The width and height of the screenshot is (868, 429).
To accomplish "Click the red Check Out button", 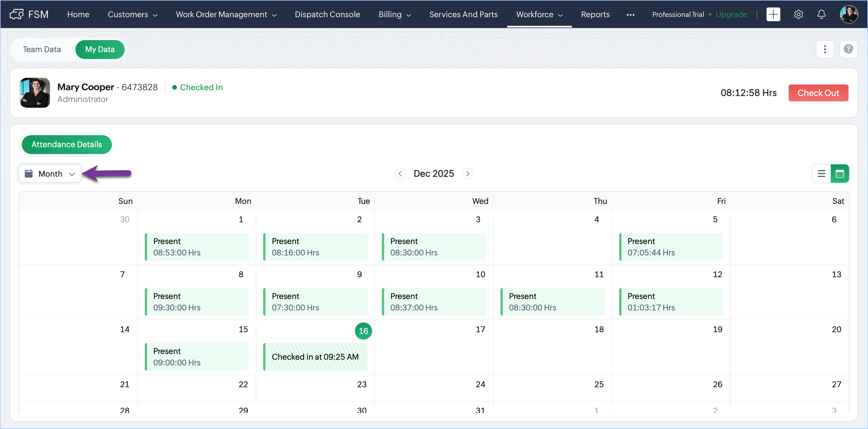I will [x=818, y=93].
